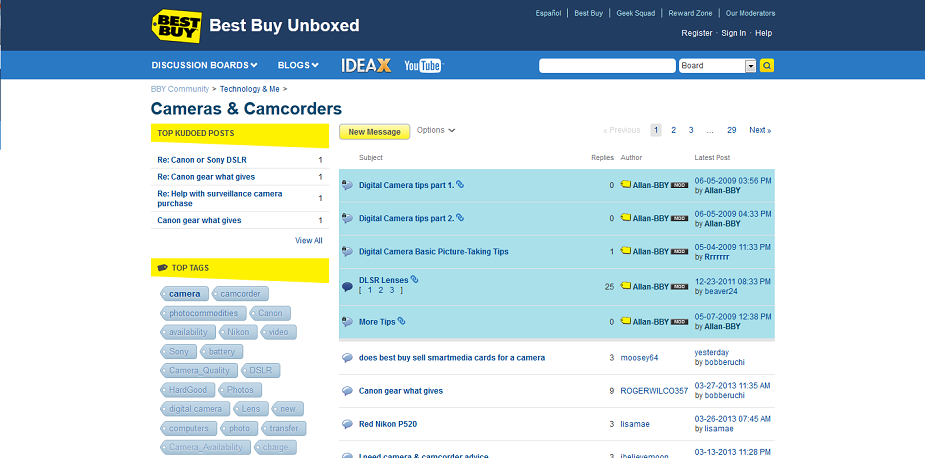Jump to page 29 of threads
Screen dimensions: 925x458
click(x=732, y=130)
